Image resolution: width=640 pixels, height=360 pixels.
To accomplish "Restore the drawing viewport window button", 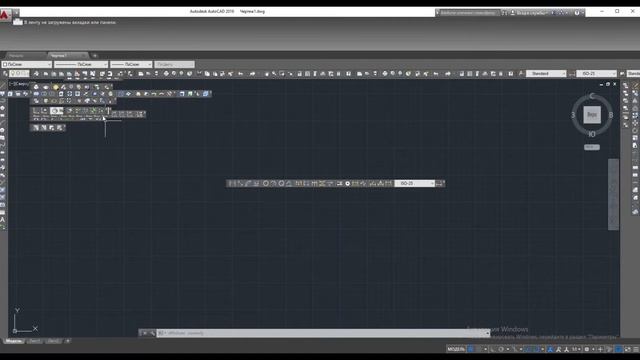I will coord(608,84).
